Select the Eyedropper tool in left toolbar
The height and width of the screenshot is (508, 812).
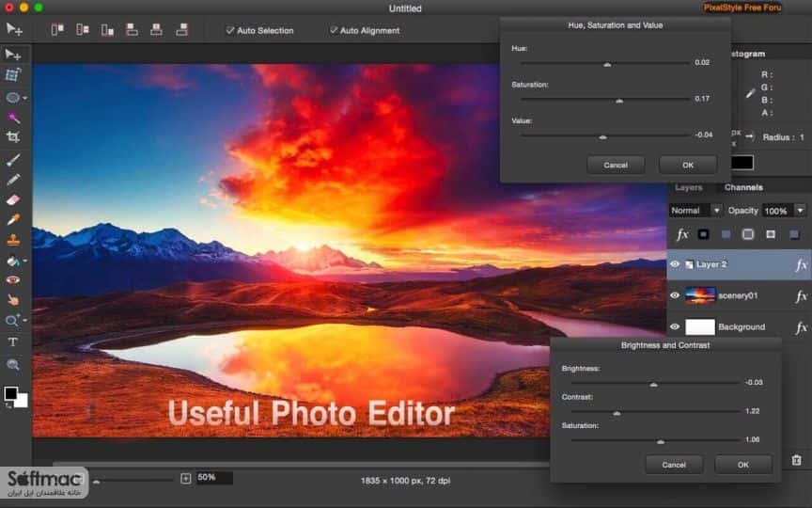click(13, 219)
